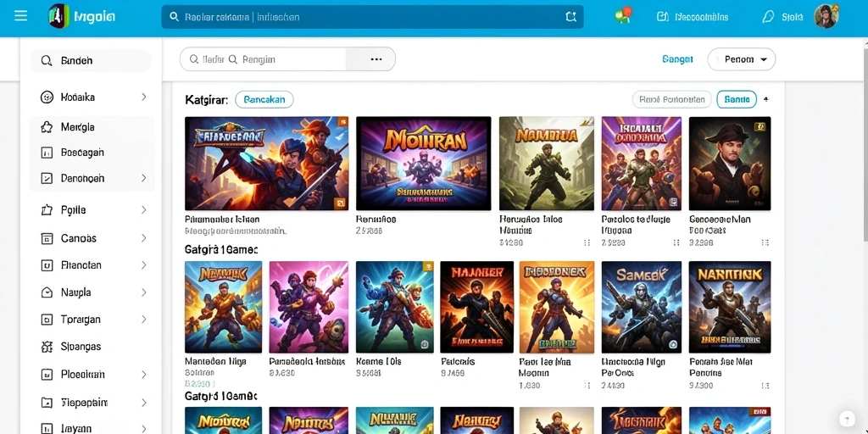Click the Sipangas sidebar icon

pos(47,347)
